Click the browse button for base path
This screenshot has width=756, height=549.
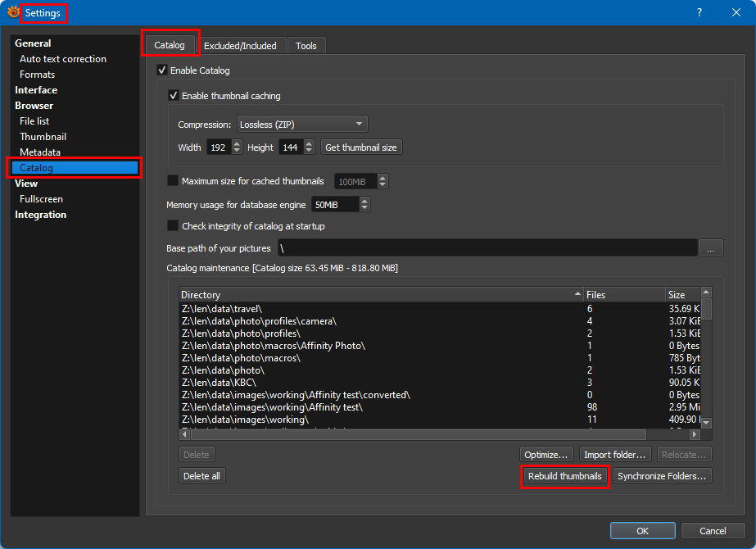tap(711, 248)
